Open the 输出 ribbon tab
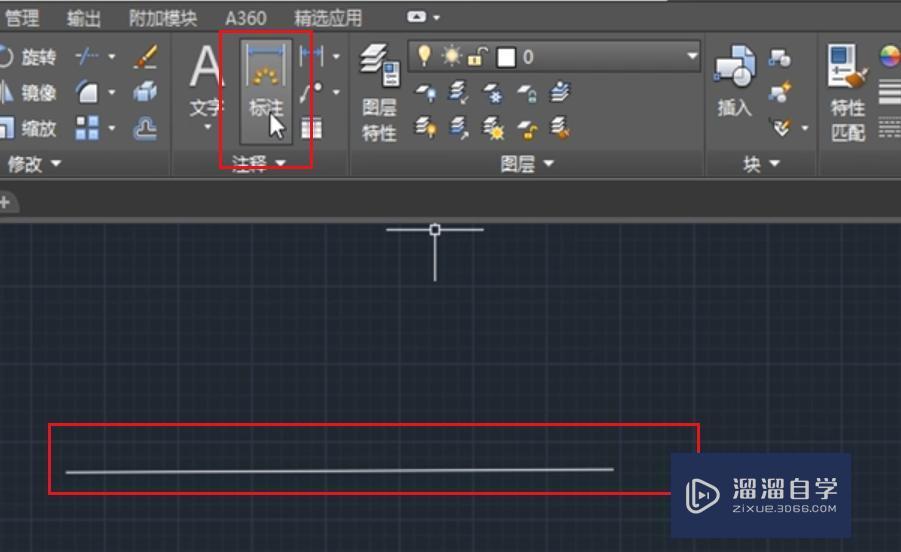The width and height of the screenshot is (901, 552). tap(84, 18)
